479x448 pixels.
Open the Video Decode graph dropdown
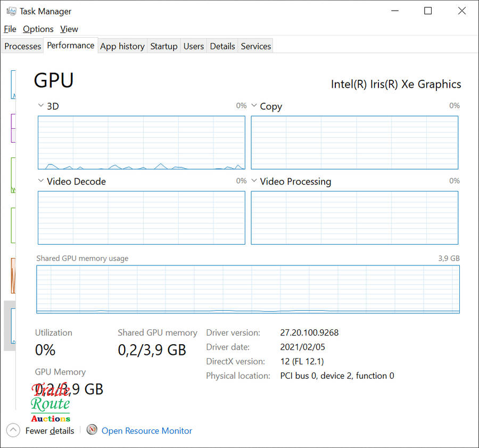pyautogui.click(x=41, y=181)
